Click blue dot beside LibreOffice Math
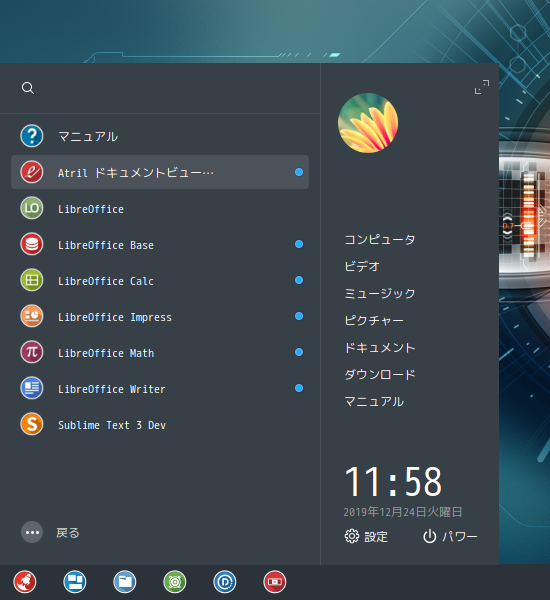Image resolution: width=550 pixels, height=600 pixels. [299, 352]
